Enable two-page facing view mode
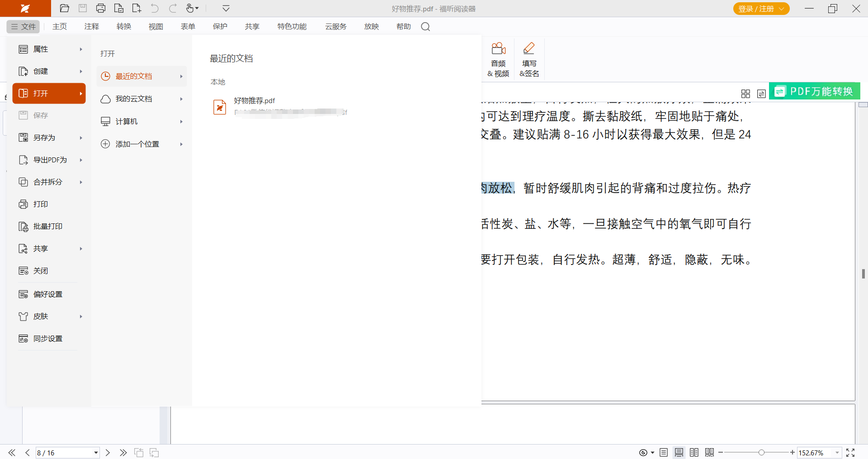868x459 pixels. [694, 453]
